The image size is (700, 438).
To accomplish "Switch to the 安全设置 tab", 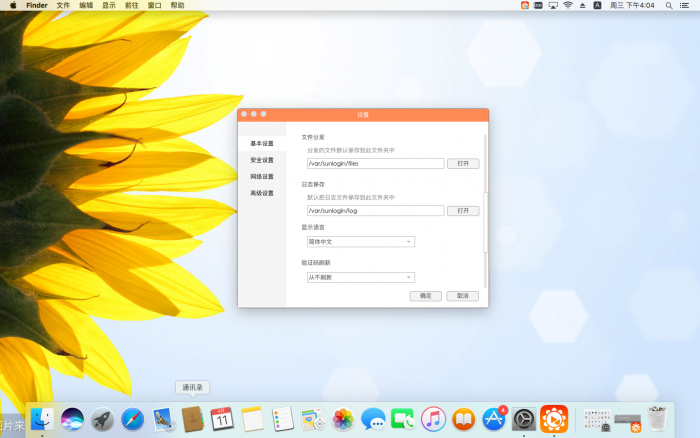I will coord(262,160).
